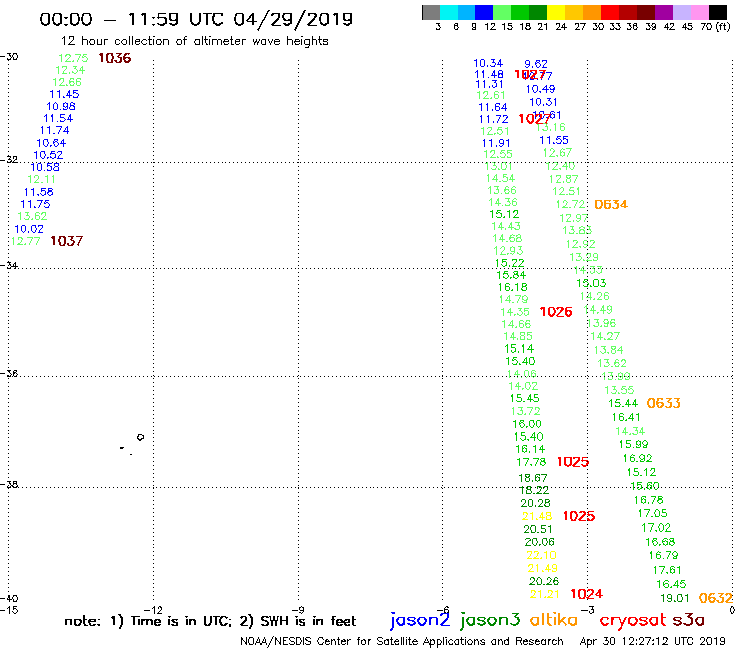
Task: Click the yellow wave height 22.10
Action: point(541,555)
